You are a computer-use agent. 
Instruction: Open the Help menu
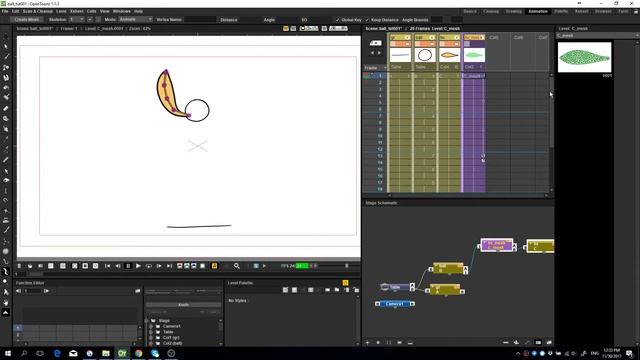[138, 11]
